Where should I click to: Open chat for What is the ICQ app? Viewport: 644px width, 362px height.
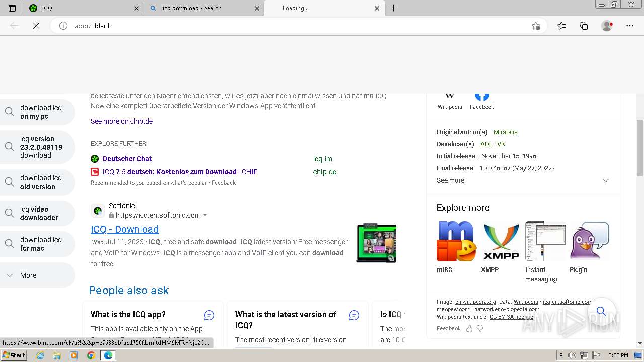(x=209, y=315)
